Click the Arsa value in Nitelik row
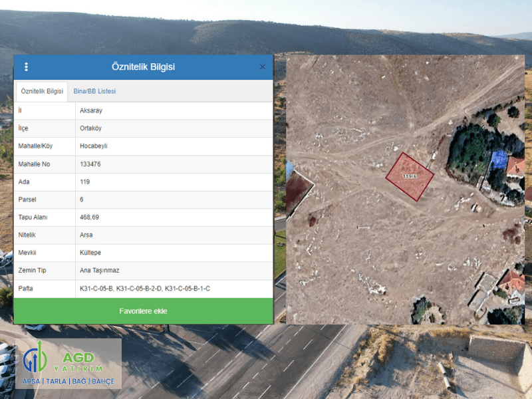The height and width of the screenshot is (399, 532). click(86, 235)
